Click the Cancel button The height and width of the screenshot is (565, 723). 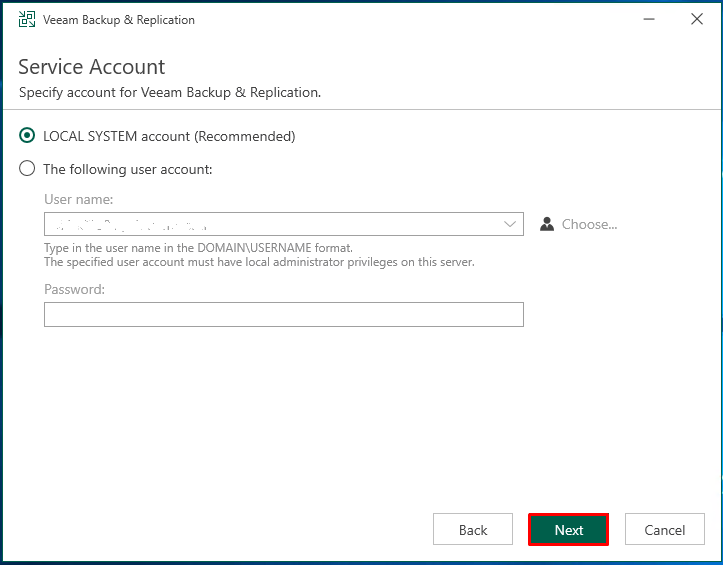664,529
